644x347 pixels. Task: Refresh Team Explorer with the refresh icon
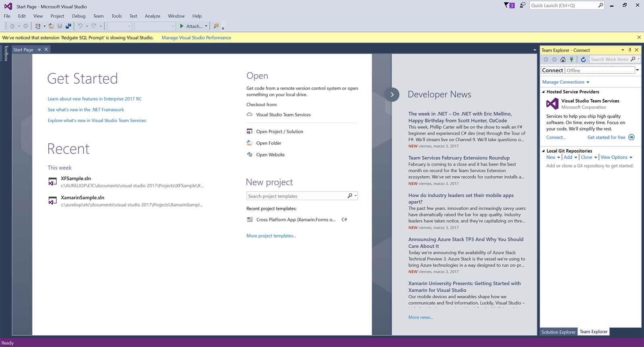pyautogui.click(x=583, y=60)
